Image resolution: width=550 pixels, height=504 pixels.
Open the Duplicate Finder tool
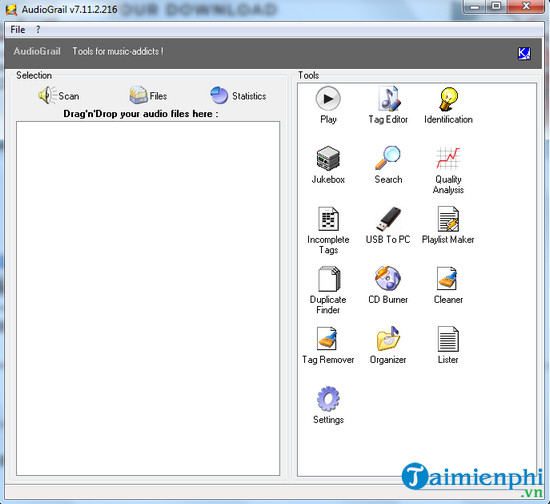[328, 290]
